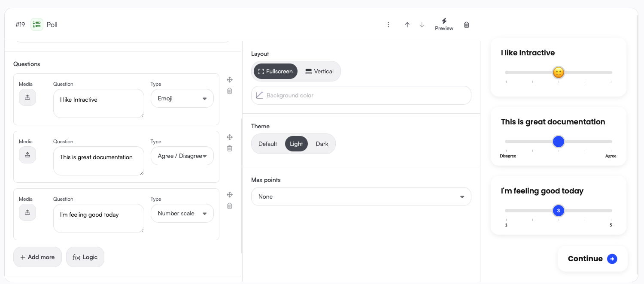Image resolution: width=644 pixels, height=284 pixels.
Task: Click the Add more button
Action: coord(37,257)
